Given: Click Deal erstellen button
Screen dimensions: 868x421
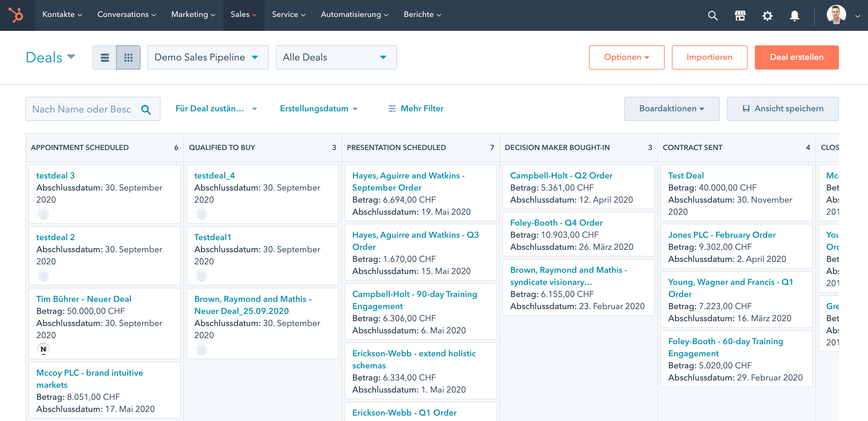Looking at the screenshot, I should tap(797, 57).
